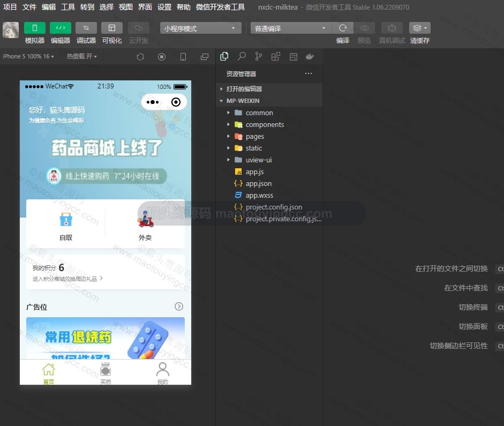Image resolution: width=504 pixels, height=426 pixels.
Task: Click the mini program capsule close circle
Action: point(176,102)
